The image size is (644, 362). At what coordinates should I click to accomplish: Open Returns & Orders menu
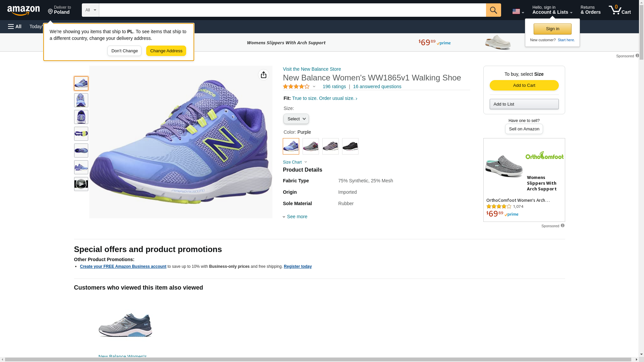[590, 10]
